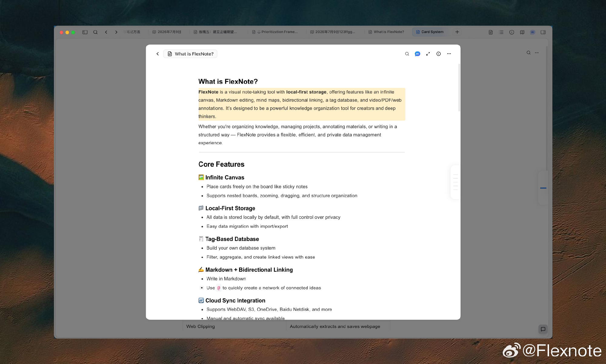Screen dimensions: 606x364
Task: Switch to the Prioritization Frame... tab
Action: pos(275,32)
